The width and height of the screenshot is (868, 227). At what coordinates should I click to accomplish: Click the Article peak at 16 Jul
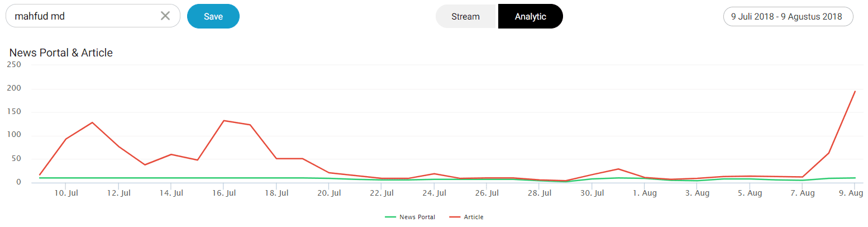[x=223, y=121]
